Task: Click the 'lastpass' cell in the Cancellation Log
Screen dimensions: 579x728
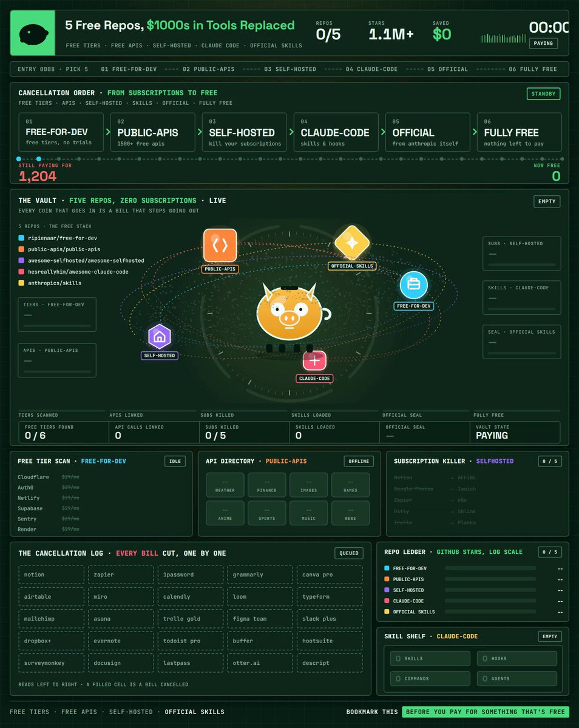Action: click(x=191, y=663)
